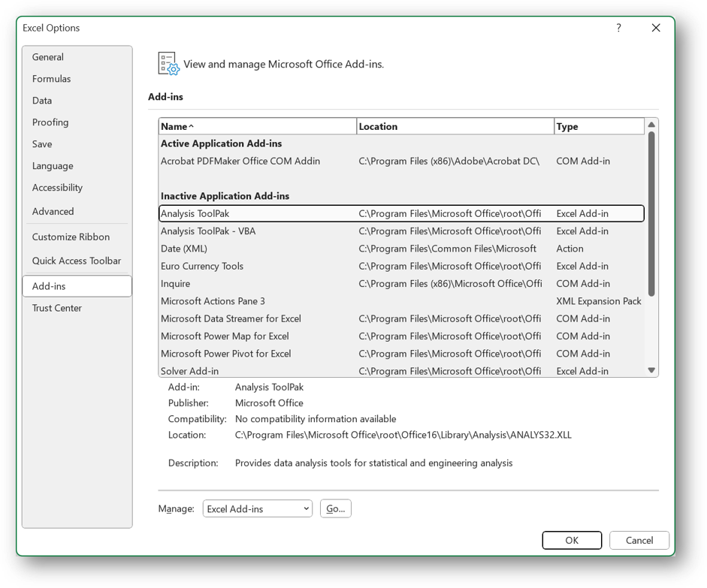Open the Formulas options category

(x=51, y=78)
